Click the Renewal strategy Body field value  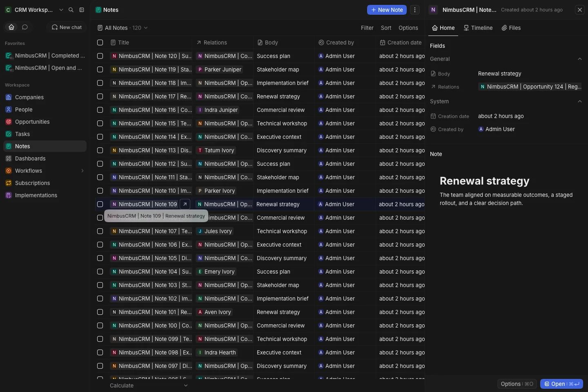(499, 73)
